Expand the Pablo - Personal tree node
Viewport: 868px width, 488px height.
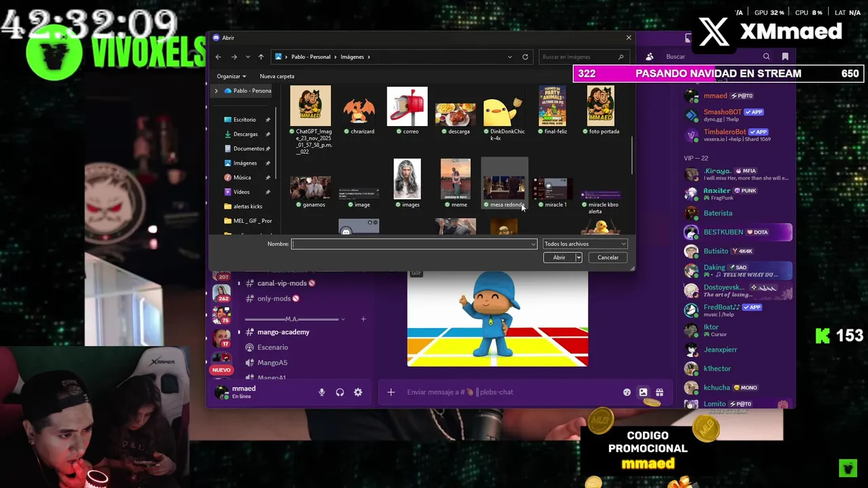coord(216,91)
